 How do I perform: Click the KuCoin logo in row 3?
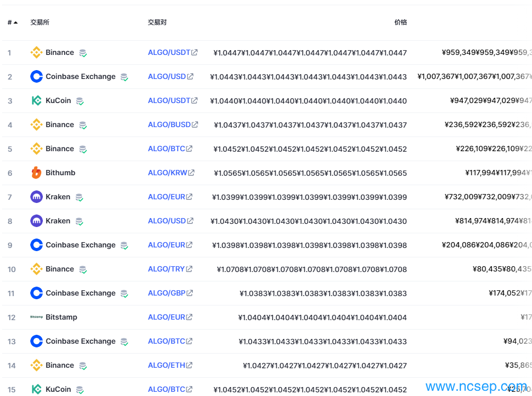point(36,100)
